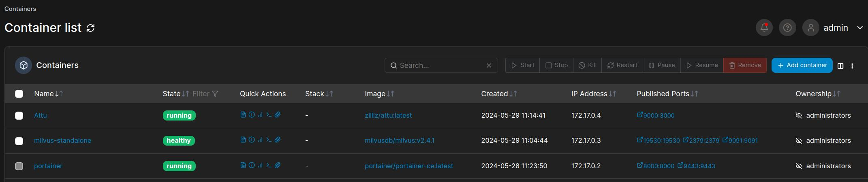Open table column settings icon

coord(840,66)
